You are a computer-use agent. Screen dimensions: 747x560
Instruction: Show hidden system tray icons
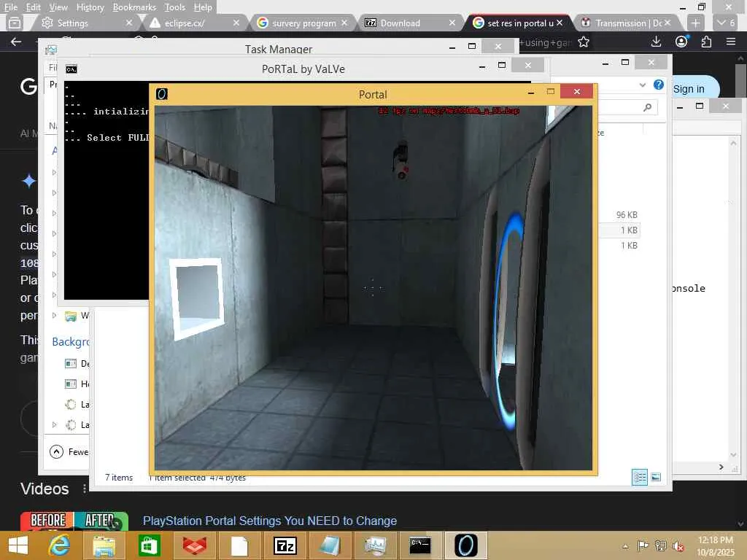[625, 546]
